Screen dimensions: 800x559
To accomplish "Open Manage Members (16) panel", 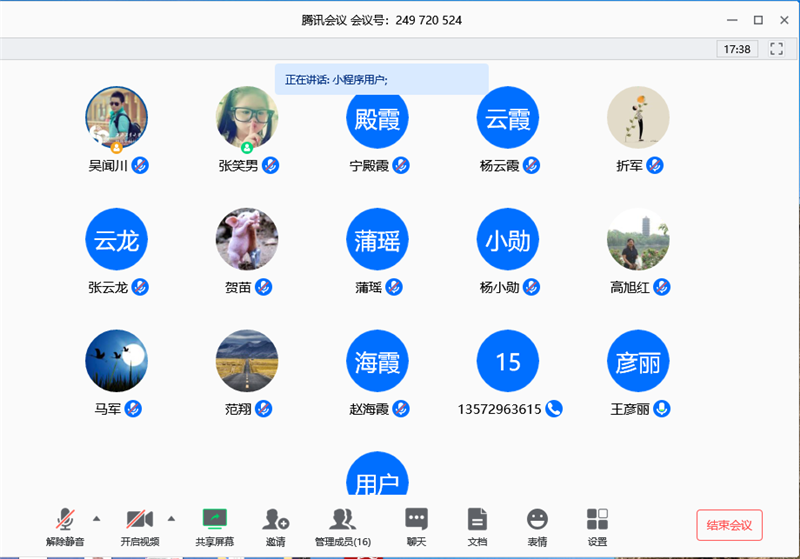I will pos(343,527).
